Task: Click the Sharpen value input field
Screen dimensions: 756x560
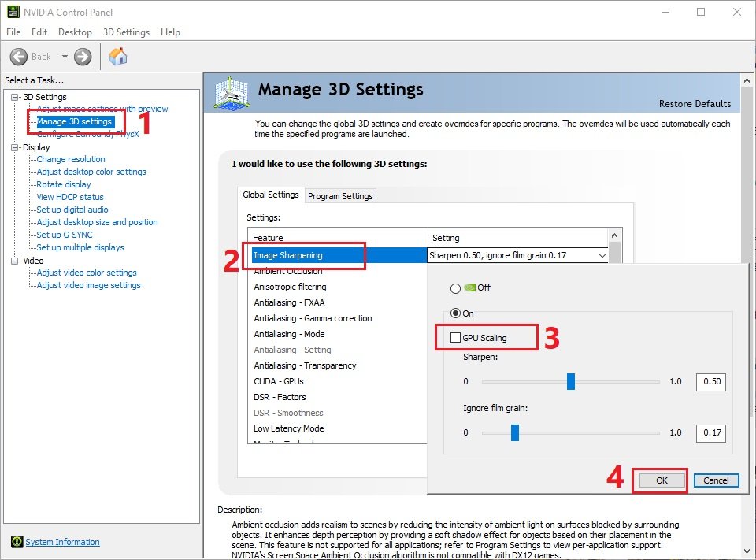Action: (711, 381)
